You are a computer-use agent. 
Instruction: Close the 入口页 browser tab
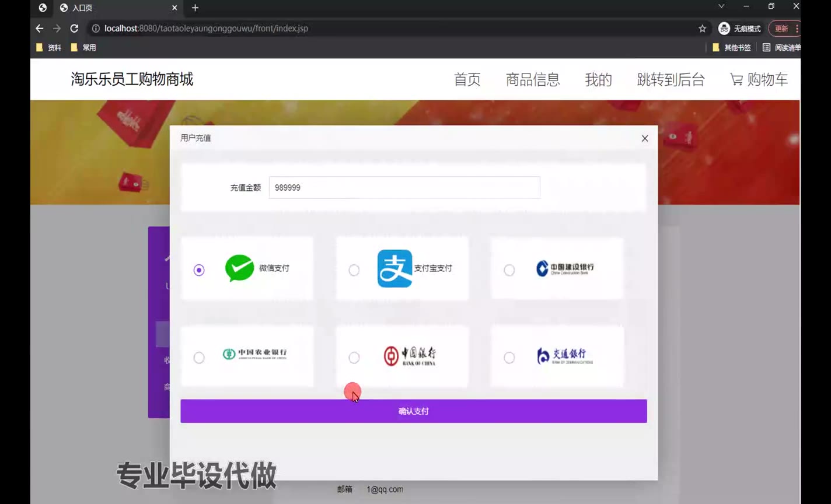point(174,8)
